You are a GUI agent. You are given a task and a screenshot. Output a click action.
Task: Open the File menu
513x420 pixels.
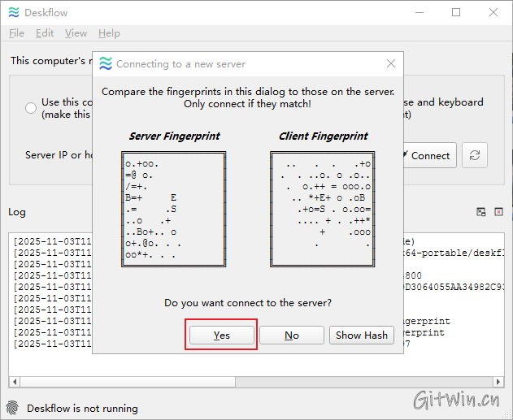coord(16,33)
